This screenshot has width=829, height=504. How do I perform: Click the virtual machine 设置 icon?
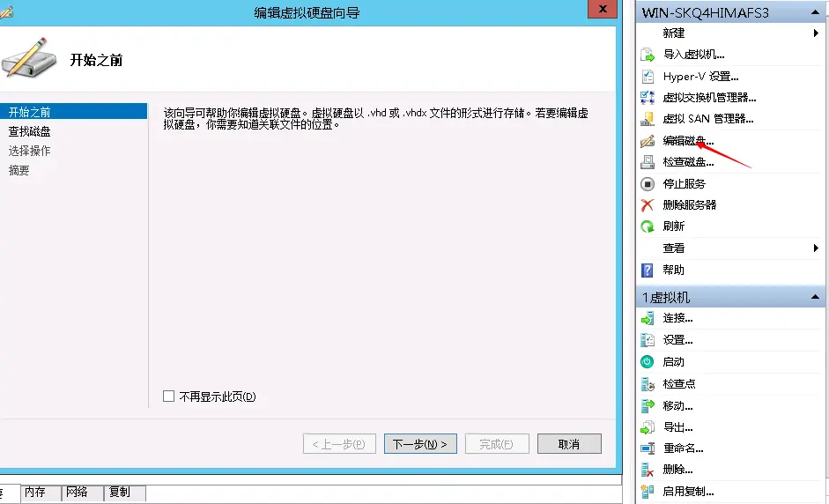pos(648,340)
